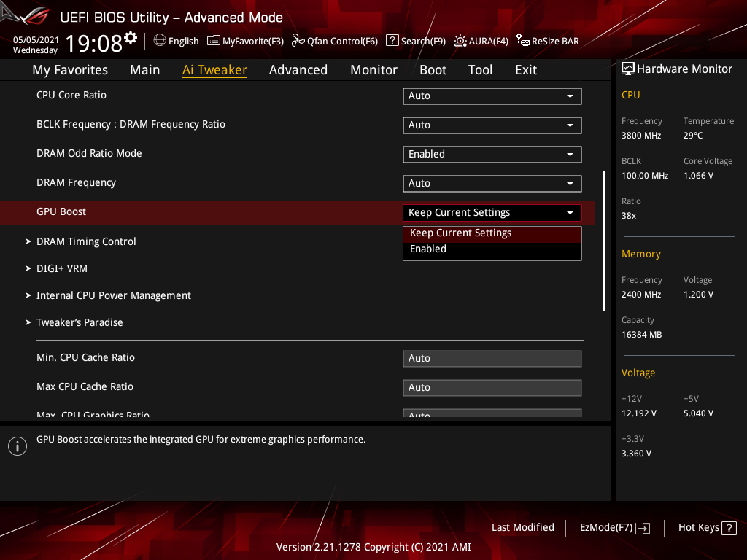Image resolution: width=747 pixels, height=560 pixels.
Task: Open AURA(F4) text label
Action: pyautogui.click(x=488, y=42)
